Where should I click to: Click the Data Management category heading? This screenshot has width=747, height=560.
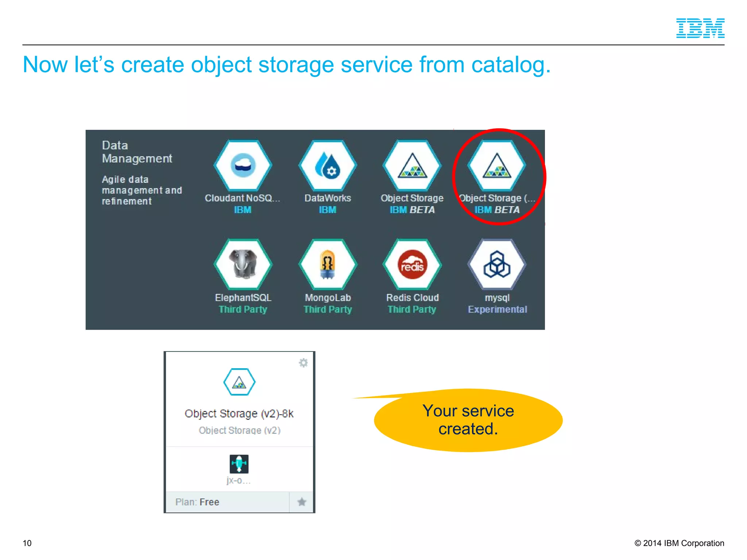click(x=137, y=152)
